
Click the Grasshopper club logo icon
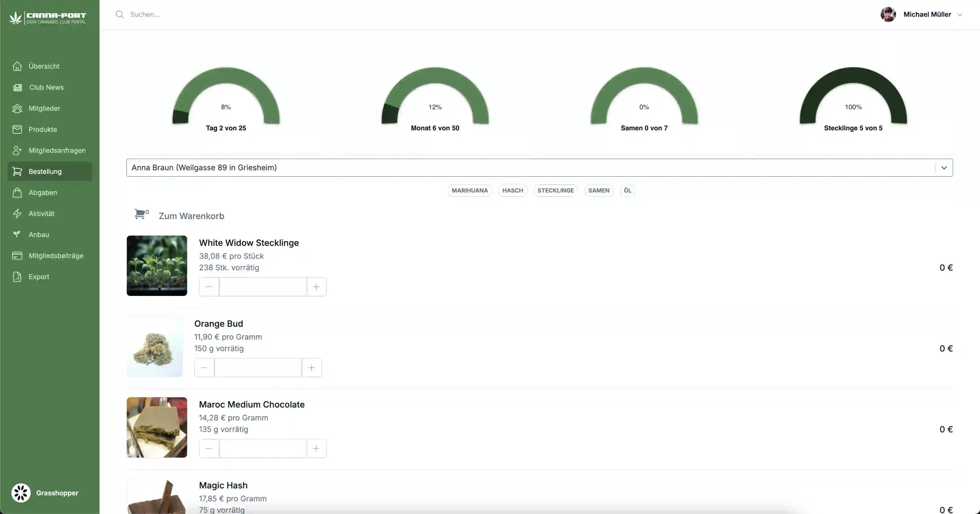pyautogui.click(x=21, y=493)
